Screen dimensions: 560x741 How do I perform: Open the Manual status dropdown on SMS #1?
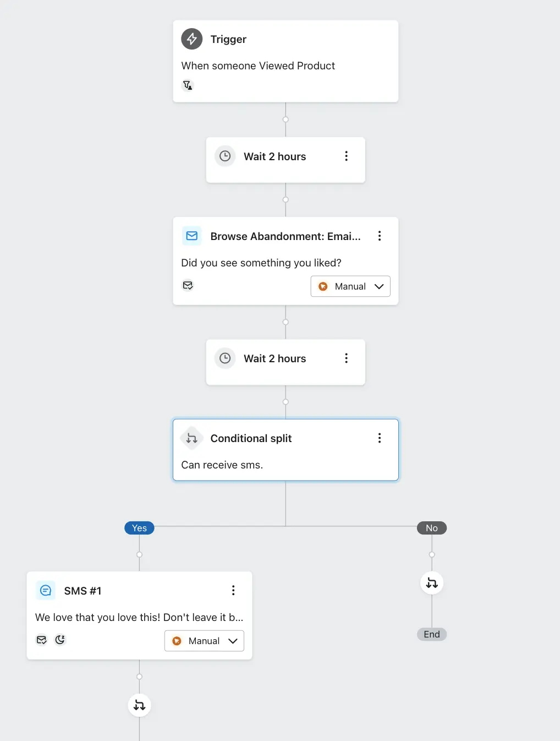(x=204, y=641)
